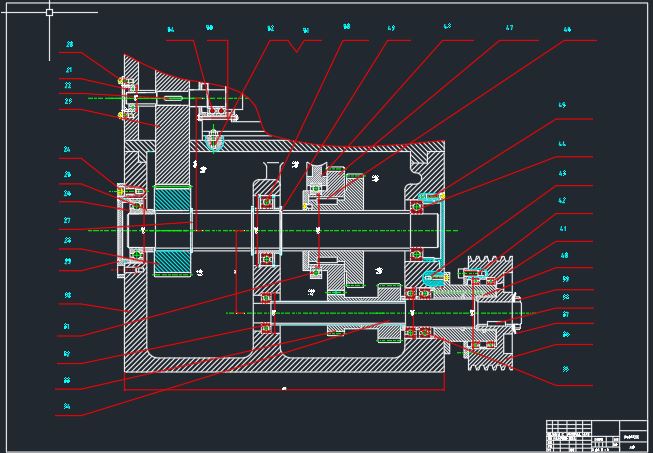Select part callout number 34

[x=67, y=406]
